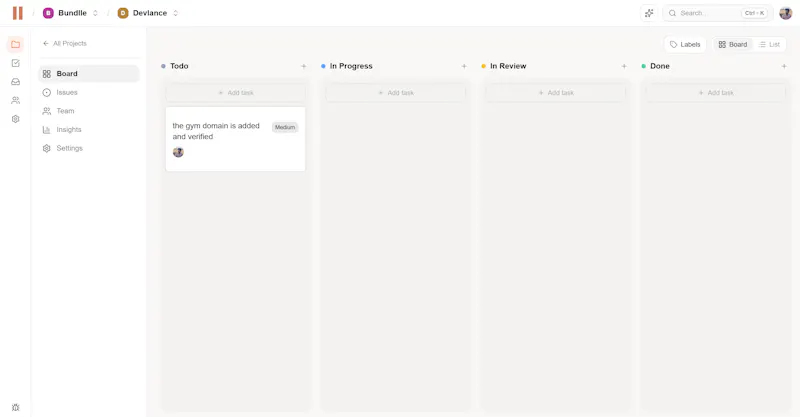Click the plus icon beside In Progress
Viewport: 800px width, 417px height.
point(464,66)
